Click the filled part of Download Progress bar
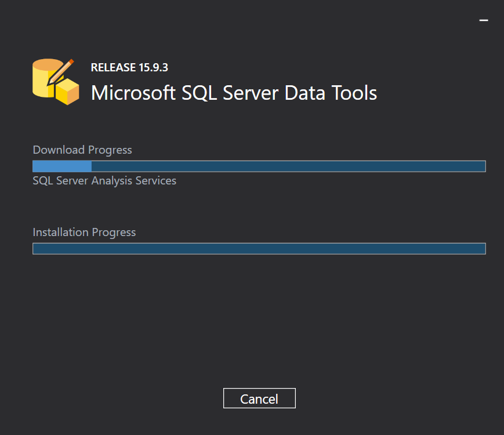This screenshot has height=435, width=504. click(62, 166)
